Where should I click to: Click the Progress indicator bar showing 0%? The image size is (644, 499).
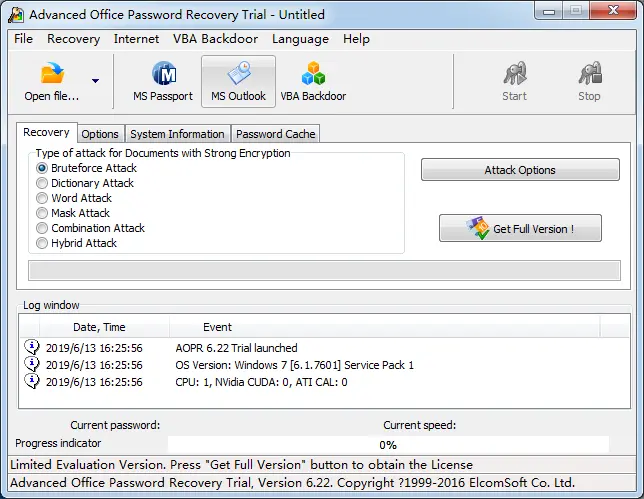tap(388, 445)
